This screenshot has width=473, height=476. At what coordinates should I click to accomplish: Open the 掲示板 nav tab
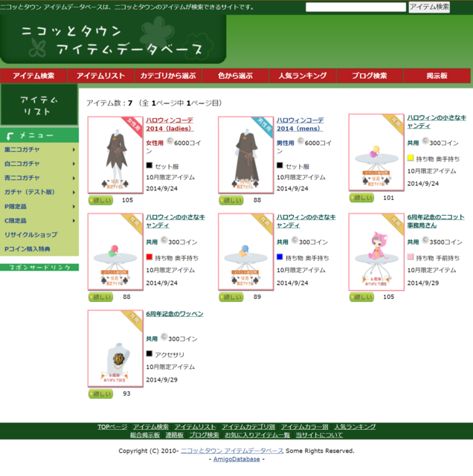(x=437, y=76)
